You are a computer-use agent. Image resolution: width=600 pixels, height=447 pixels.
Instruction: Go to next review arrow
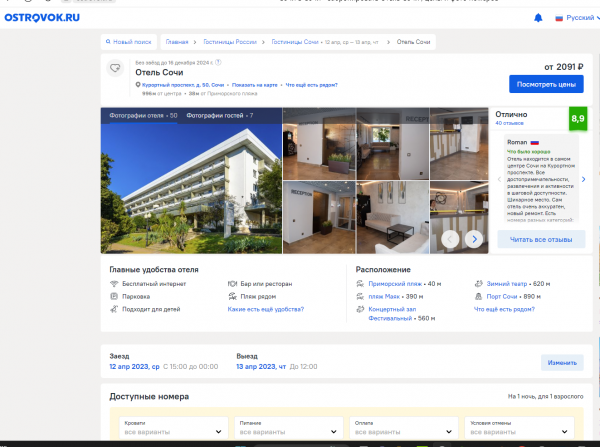(583, 180)
